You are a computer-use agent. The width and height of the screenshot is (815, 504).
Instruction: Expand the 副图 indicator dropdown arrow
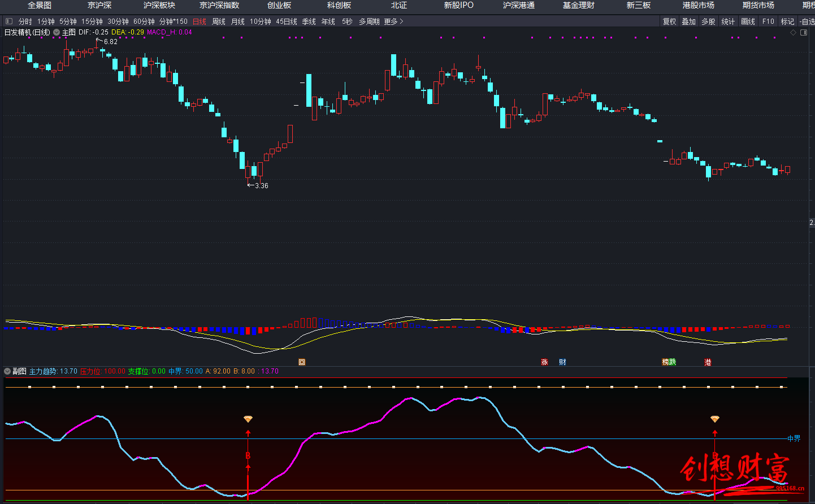click(7, 371)
